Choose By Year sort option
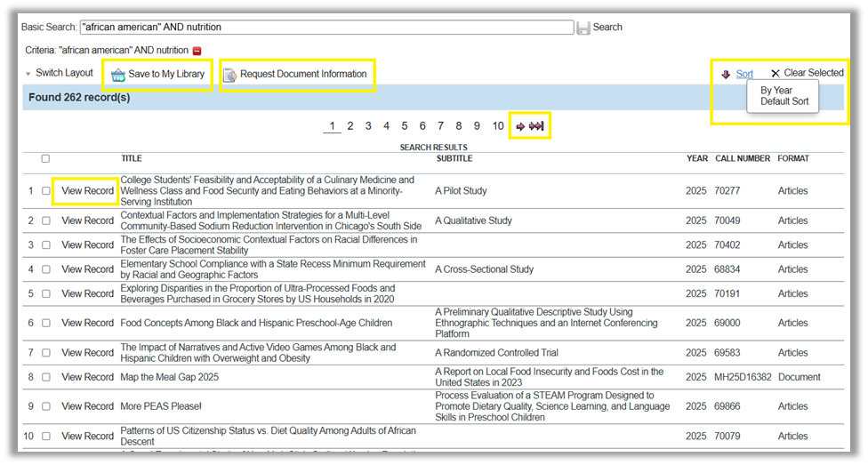The image size is (868, 465). click(776, 91)
